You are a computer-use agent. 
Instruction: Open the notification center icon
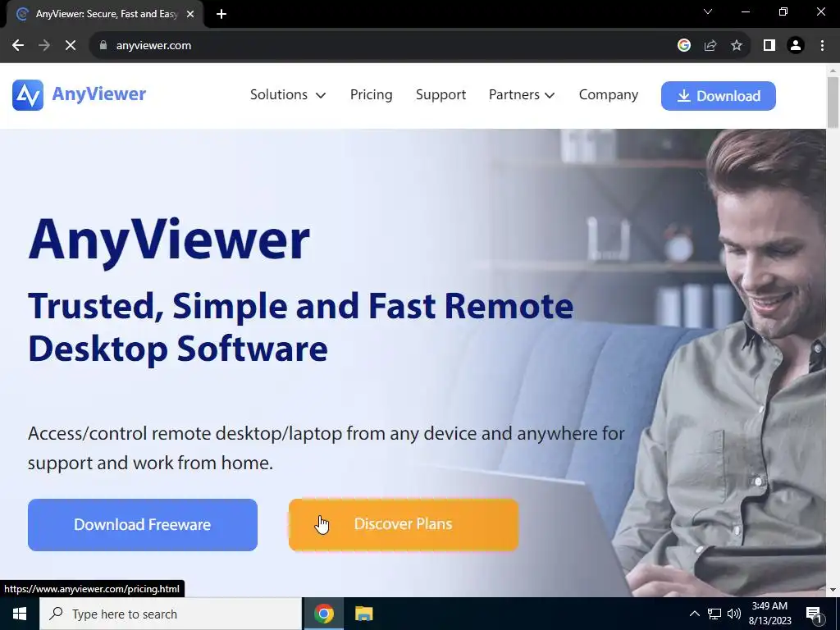(814, 614)
